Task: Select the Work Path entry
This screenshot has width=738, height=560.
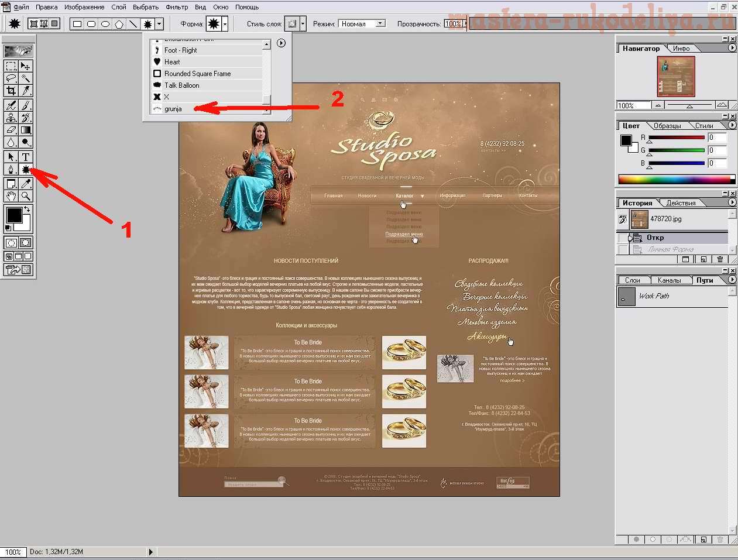Action: click(x=672, y=296)
